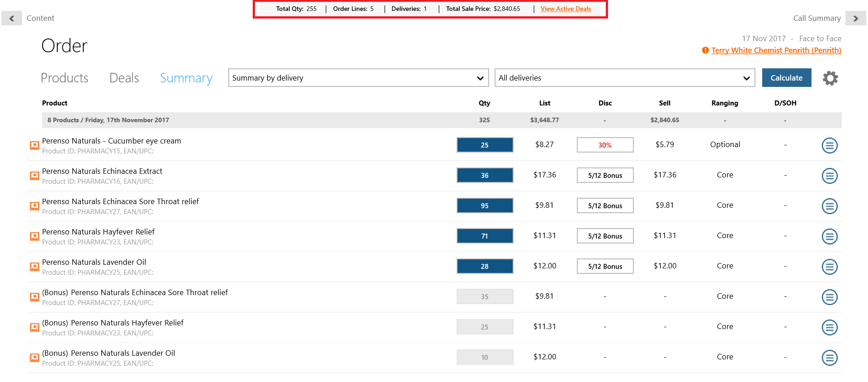Click the 8 Products delivery group row
The height and width of the screenshot is (382, 868).
[442, 120]
